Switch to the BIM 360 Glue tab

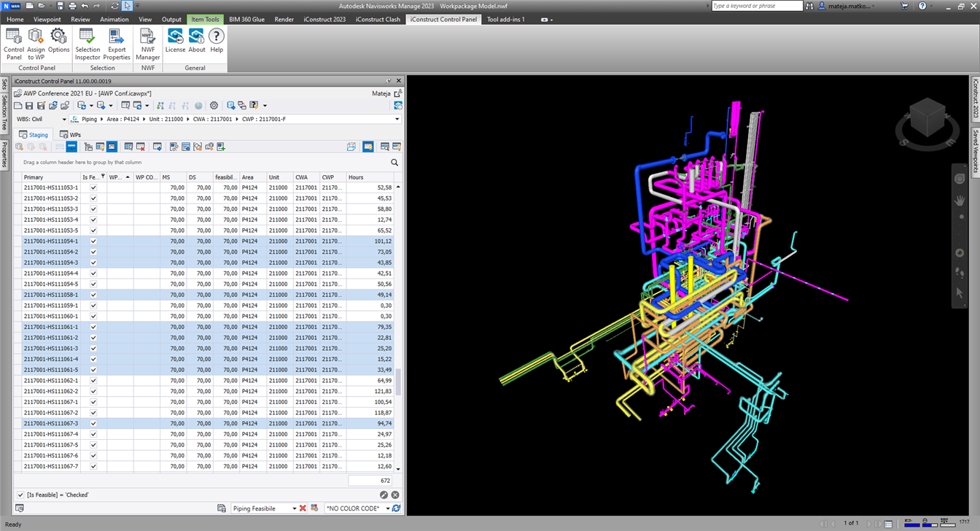pyautogui.click(x=246, y=20)
